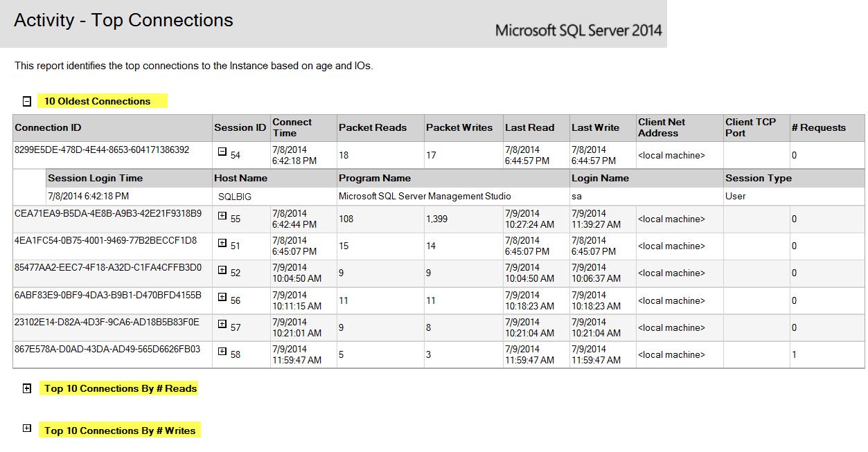This screenshot has width=868, height=452.
Task: Expand session 55 details
Action: click(x=222, y=216)
